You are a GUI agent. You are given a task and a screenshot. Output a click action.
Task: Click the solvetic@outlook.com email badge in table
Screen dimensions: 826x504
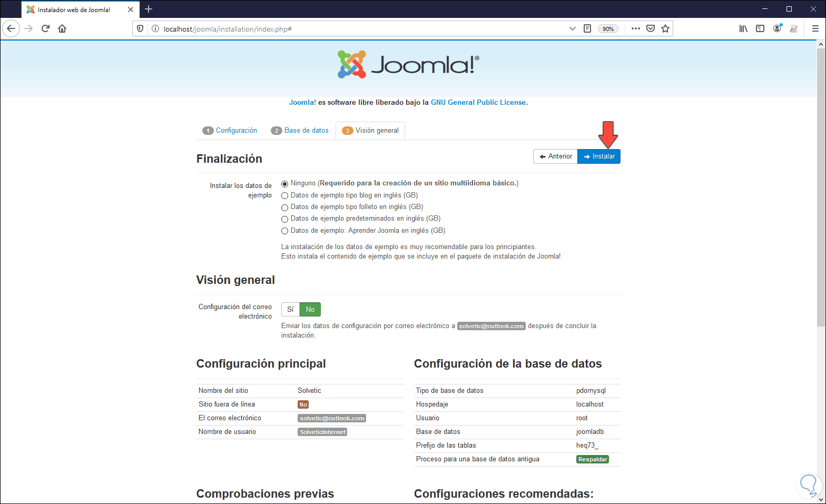(332, 418)
